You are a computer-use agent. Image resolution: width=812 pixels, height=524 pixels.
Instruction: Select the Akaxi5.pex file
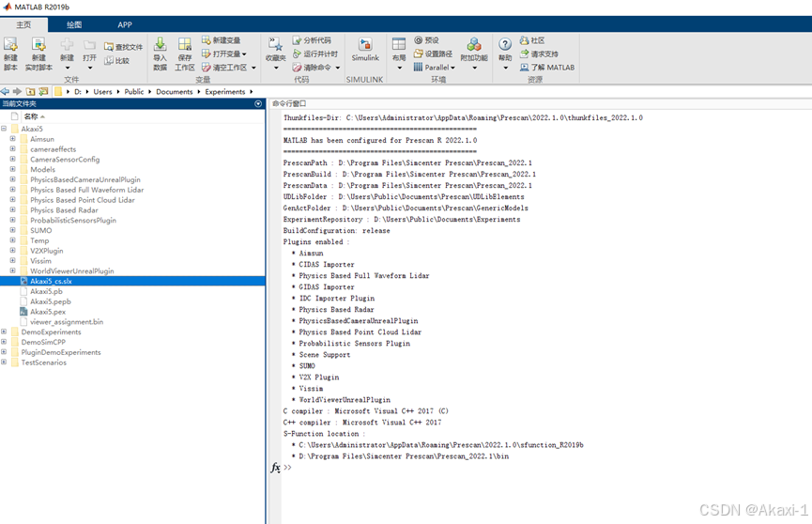pyautogui.click(x=48, y=312)
